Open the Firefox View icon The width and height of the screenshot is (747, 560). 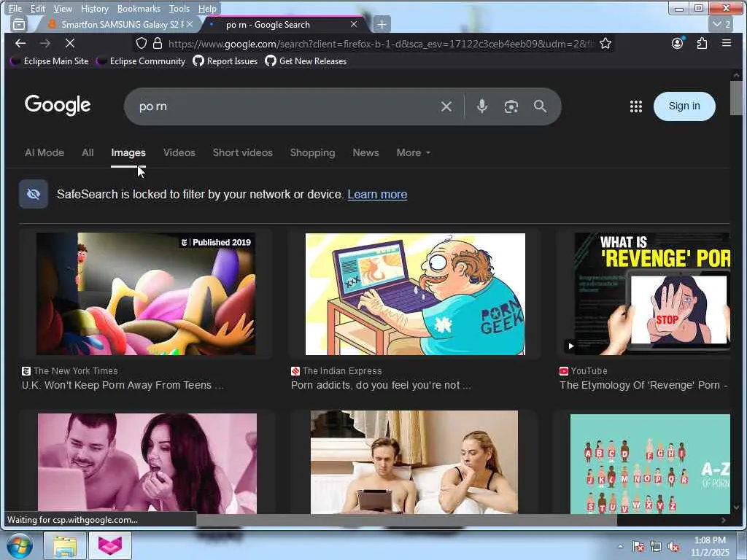(x=18, y=24)
